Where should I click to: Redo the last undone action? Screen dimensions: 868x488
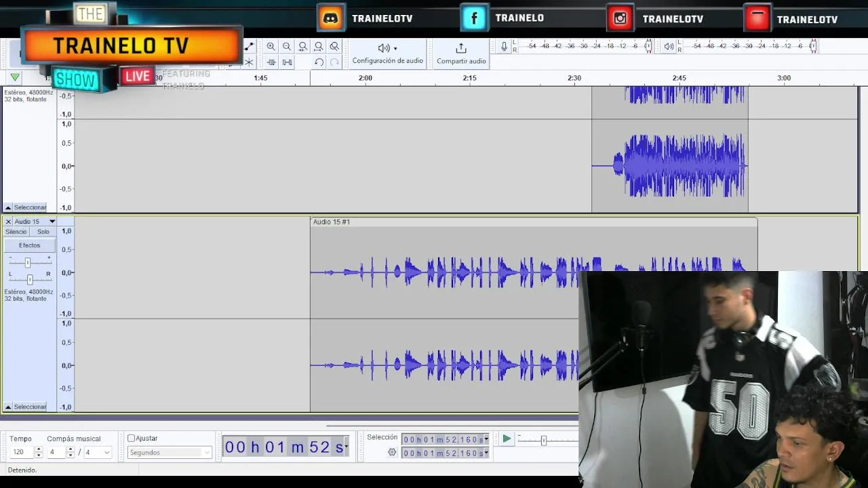click(x=334, y=62)
